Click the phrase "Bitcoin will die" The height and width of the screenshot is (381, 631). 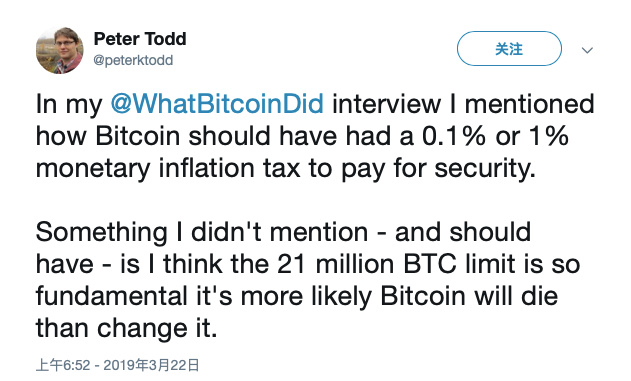click(469, 296)
